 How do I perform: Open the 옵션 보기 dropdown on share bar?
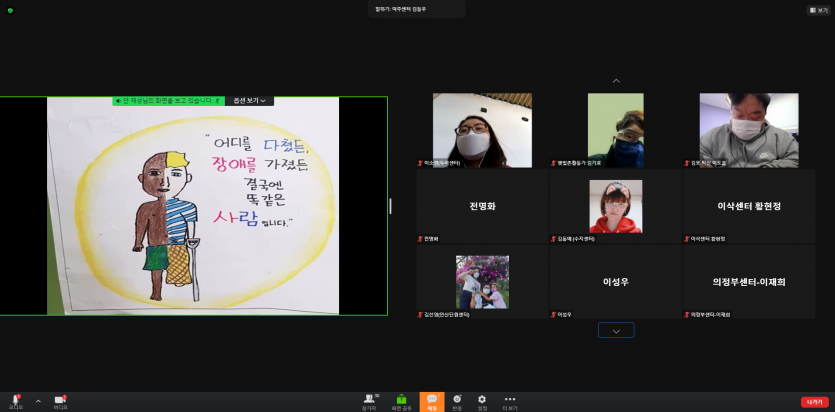(x=250, y=101)
